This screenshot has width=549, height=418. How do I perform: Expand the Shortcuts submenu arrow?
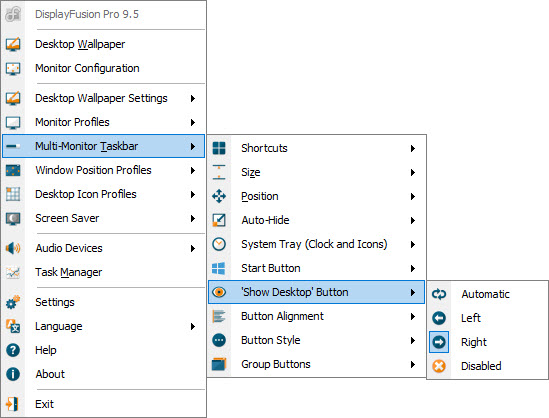coord(413,148)
